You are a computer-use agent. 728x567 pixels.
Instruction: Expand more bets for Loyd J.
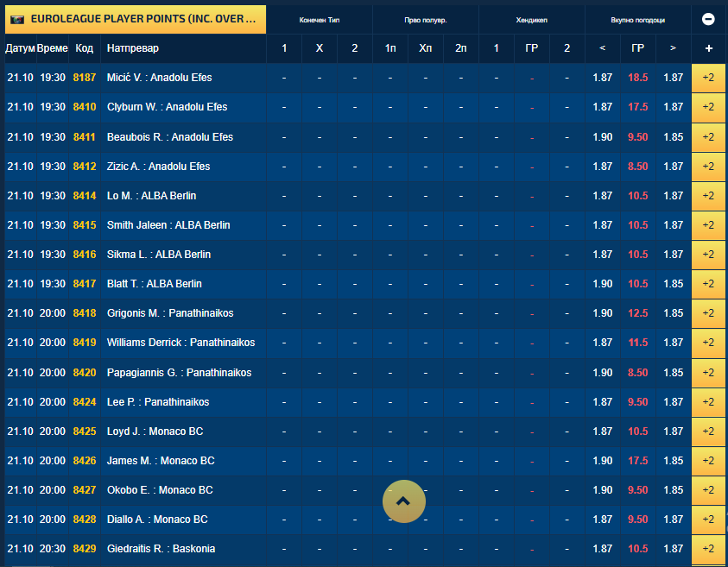(708, 431)
